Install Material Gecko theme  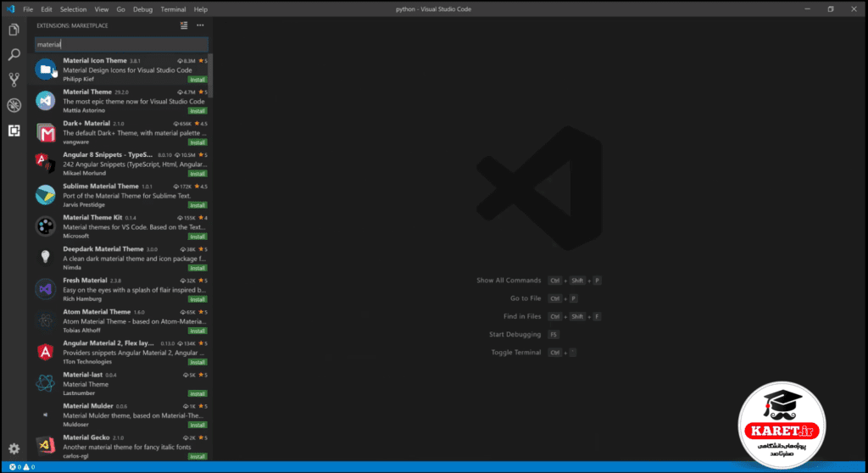pyautogui.click(x=198, y=456)
